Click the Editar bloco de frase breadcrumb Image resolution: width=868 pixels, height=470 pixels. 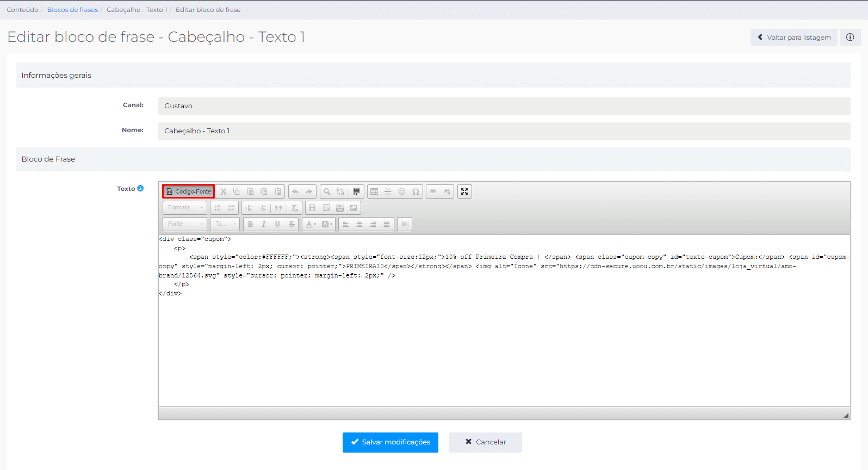click(208, 10)
